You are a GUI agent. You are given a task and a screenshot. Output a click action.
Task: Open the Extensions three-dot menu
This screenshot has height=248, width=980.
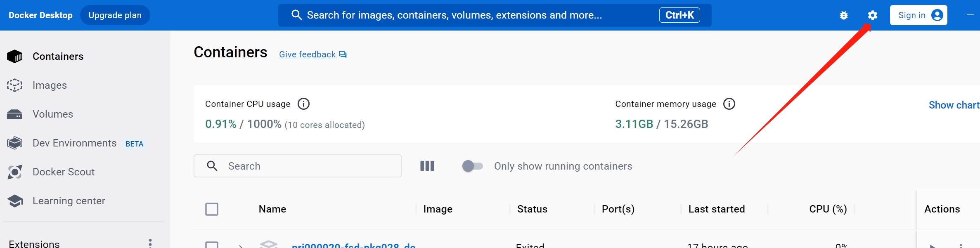click(x=150, y=243)
